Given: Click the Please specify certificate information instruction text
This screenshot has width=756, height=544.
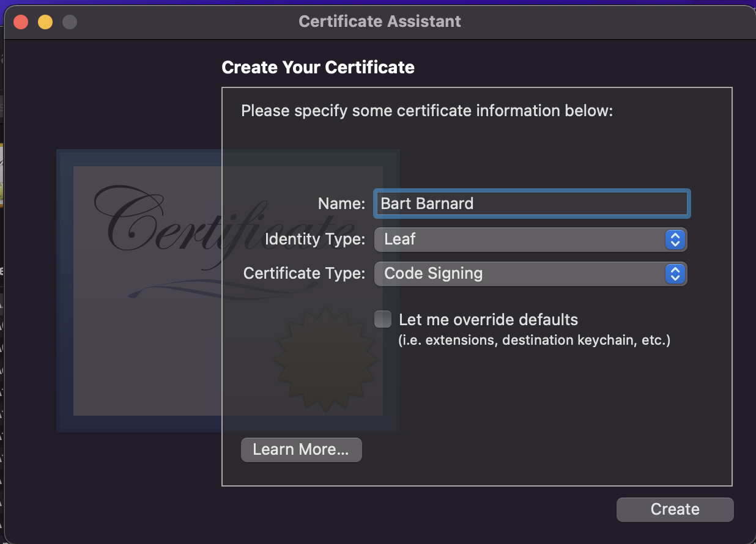Looking at the screenshot, I should tap(426, 111).
